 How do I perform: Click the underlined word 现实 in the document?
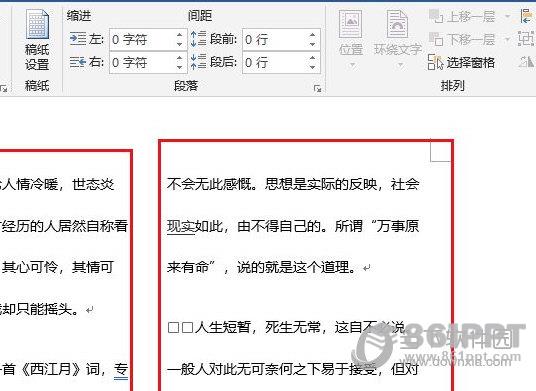[x=180, y=226]
